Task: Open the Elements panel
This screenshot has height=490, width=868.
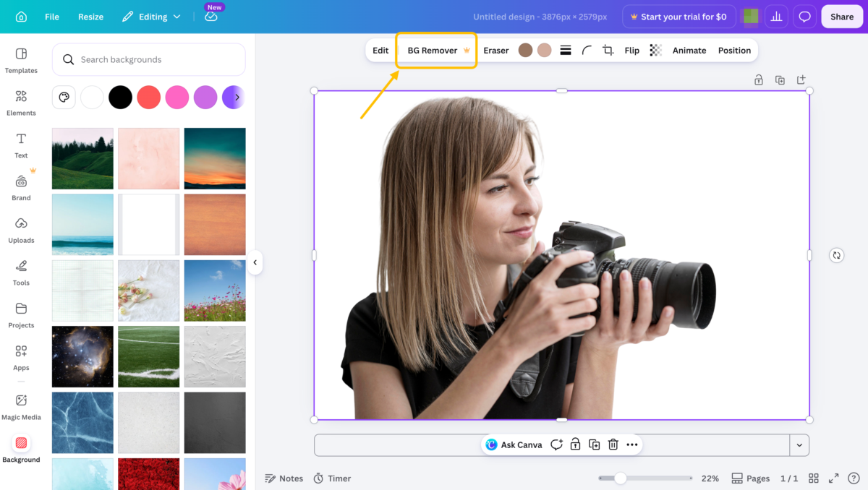Action: pyautogui.click(x=21, y=103)
